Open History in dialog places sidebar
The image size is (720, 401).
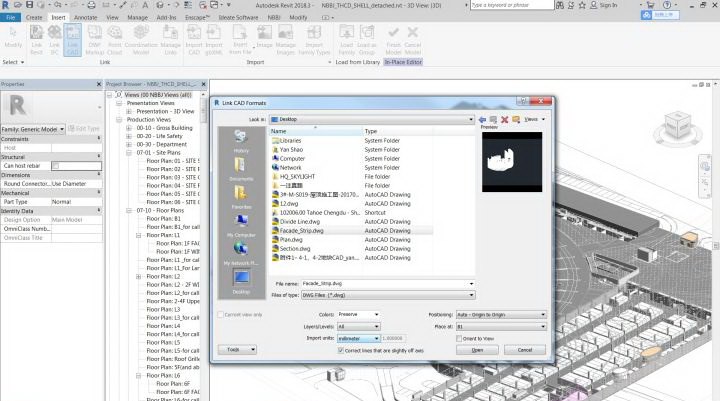click(241, 139)
